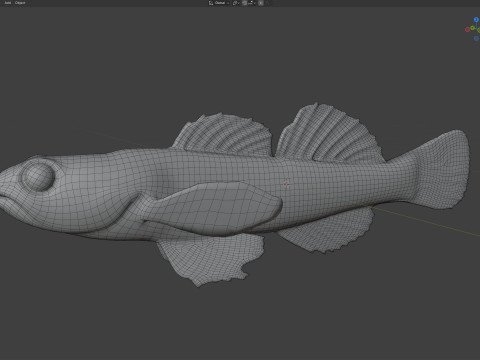Toggle the snap magnet button
The width and height of the screenshot is (480, 360).
click(244, 3)
